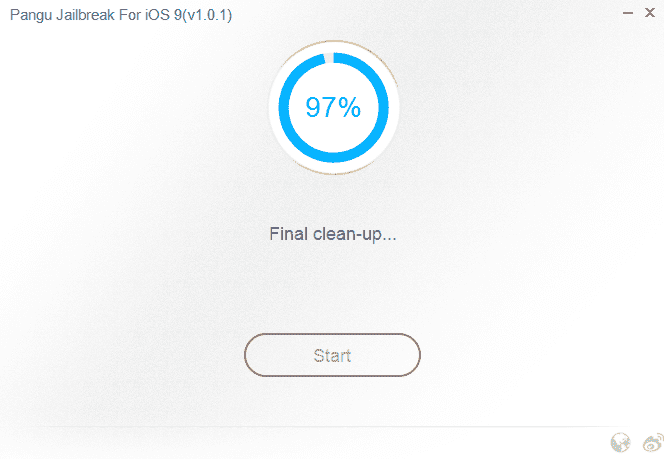The height and width of the screenshot is (459, 664).
Task: Open the Weibo social icon
Action: coord(653,443)
